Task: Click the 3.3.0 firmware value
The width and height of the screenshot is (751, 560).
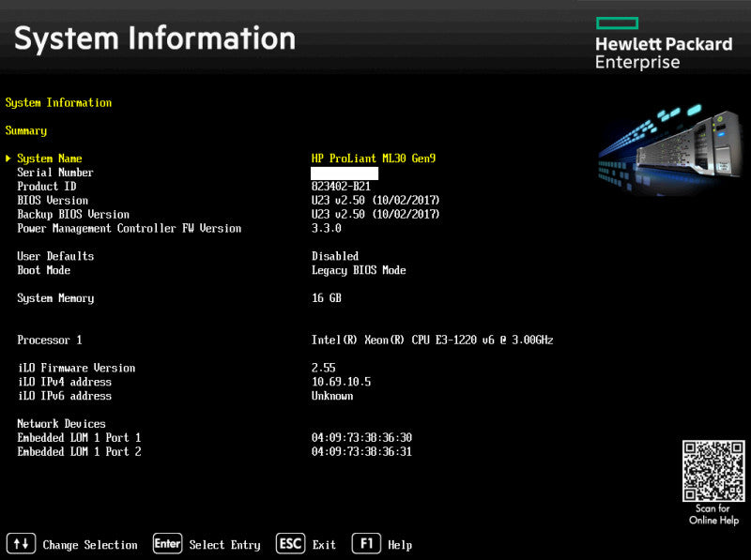Action: tap(327, 228)
